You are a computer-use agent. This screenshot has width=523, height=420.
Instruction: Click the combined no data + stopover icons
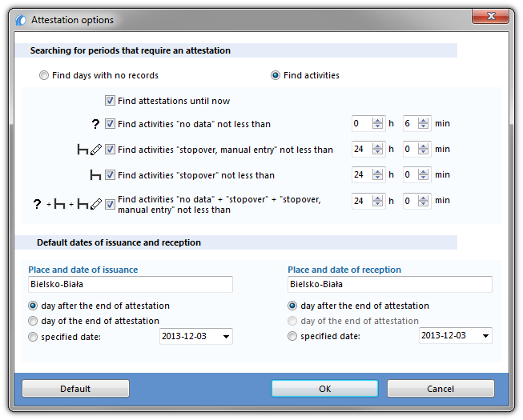[x=67, y=204]
